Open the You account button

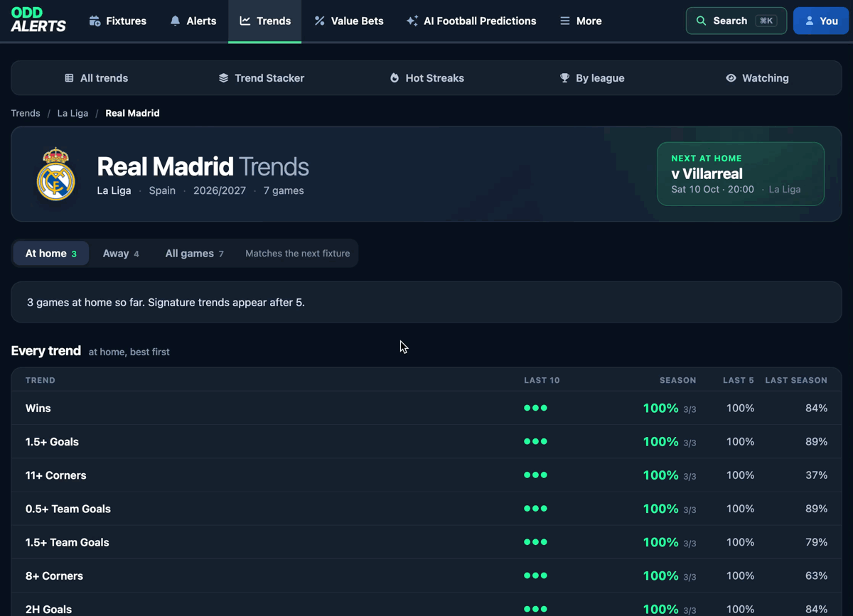click(821, 21)
